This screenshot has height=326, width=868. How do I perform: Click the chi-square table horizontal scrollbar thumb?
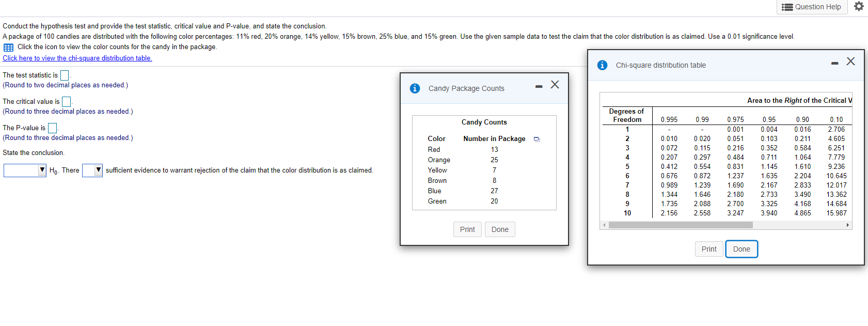681,225
